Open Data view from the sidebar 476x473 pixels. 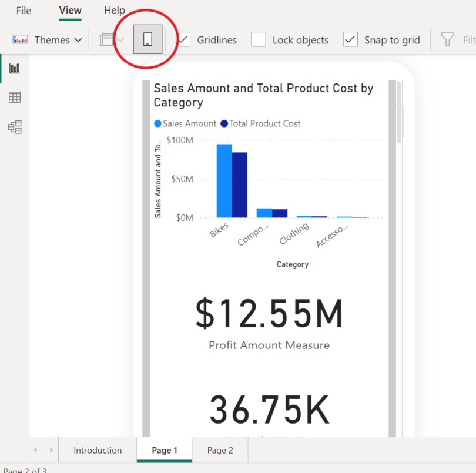pyautogui.click(x=14, y=97)
